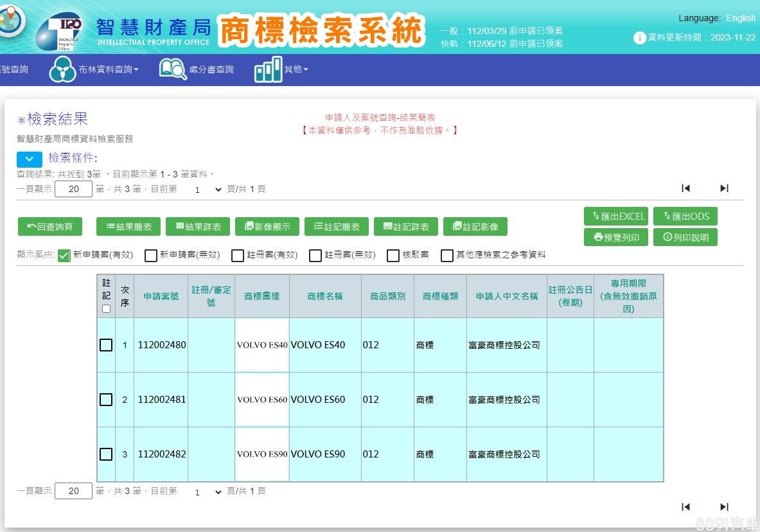This screenshot has height=532, width=760.
Task: Switch to 影像顯示 view
Action: (x=267, y=226)
